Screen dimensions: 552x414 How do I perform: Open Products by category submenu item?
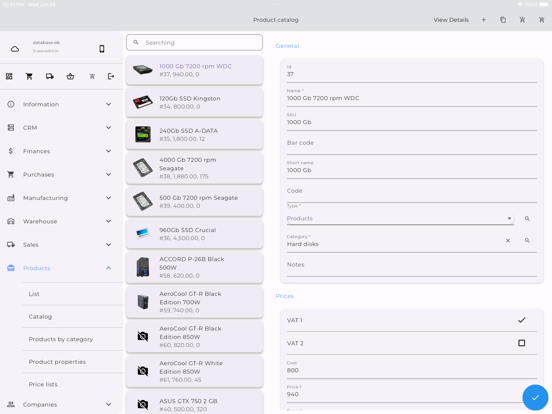pos(61,339)
